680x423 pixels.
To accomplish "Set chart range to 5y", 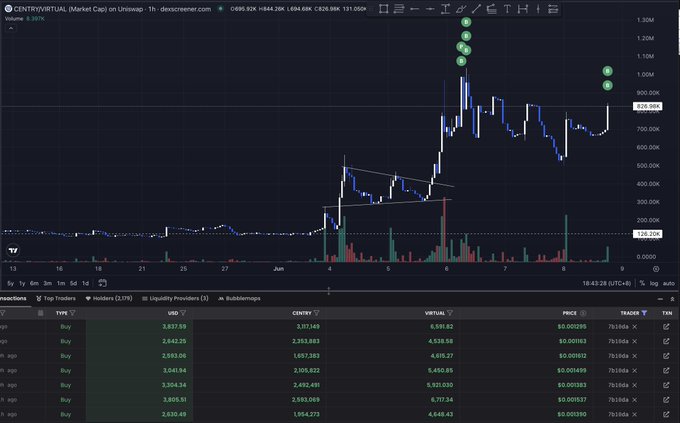I will 10,283.
